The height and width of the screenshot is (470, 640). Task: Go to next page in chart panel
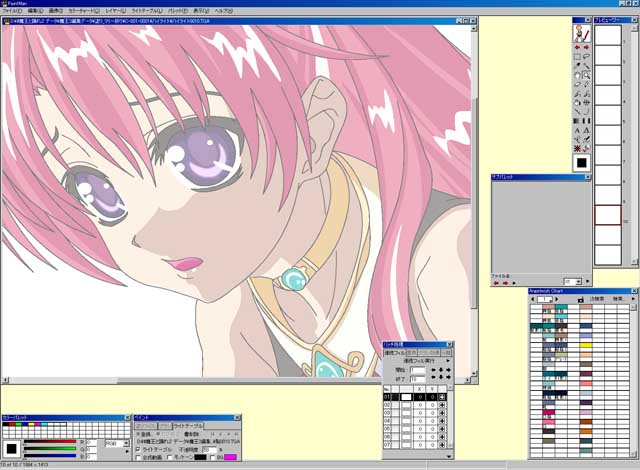pyautogui.click(x=556, y=299)
